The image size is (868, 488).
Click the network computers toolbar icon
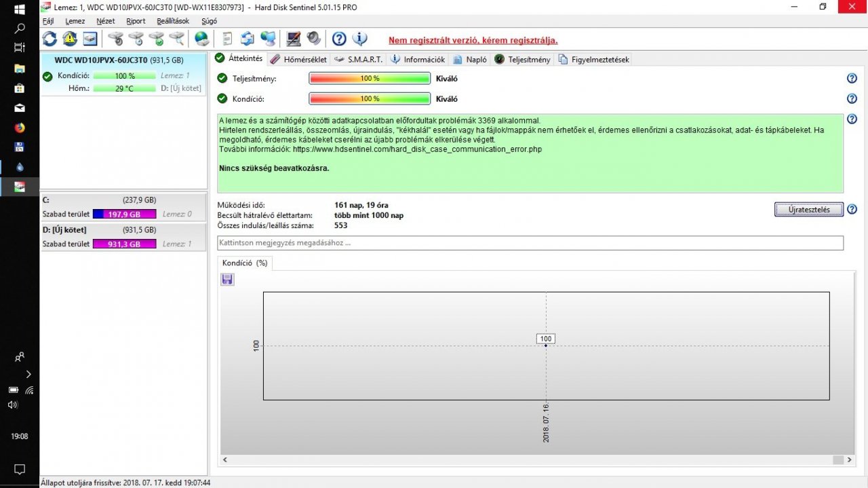click(x=268, y=39)
